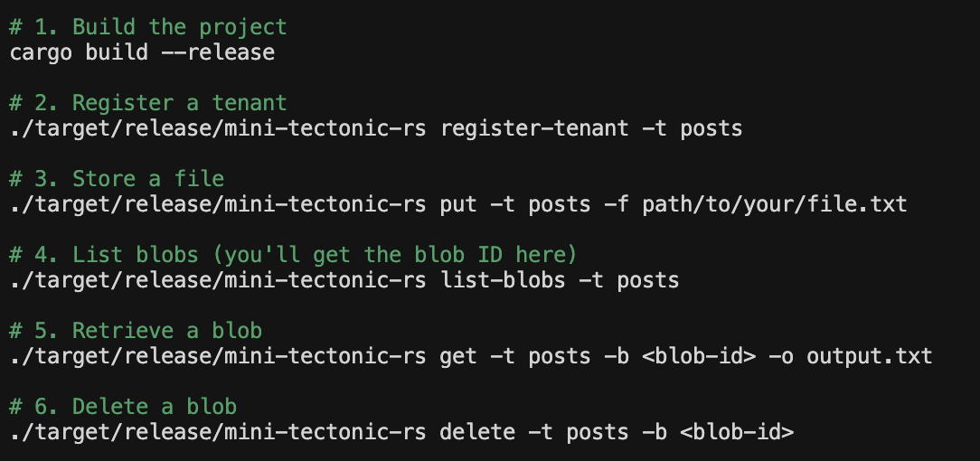Click the "# 2. Register a tenant" comment
This screenshot has height=461, width=980.
click(x=148, y=103)
